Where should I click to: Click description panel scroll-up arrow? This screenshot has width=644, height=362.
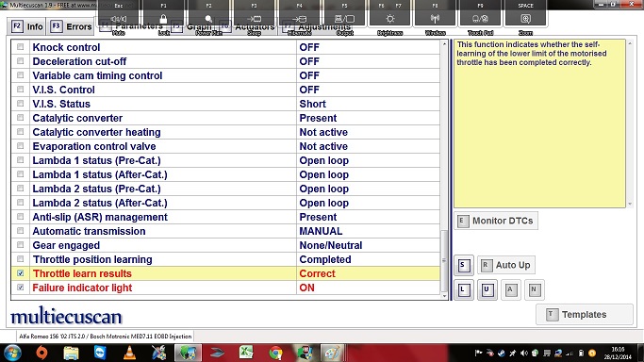630,43
